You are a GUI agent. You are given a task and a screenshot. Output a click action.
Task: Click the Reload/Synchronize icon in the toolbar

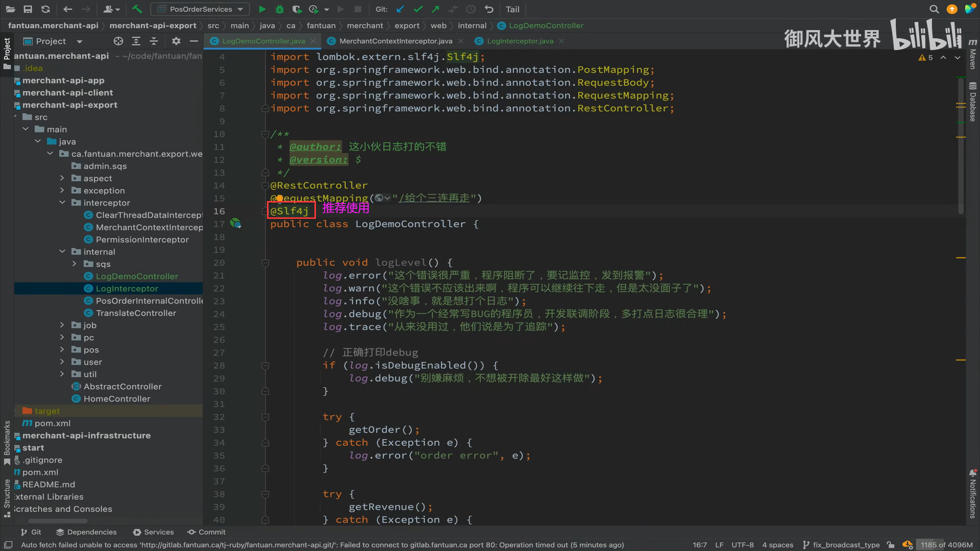[45, 9]
